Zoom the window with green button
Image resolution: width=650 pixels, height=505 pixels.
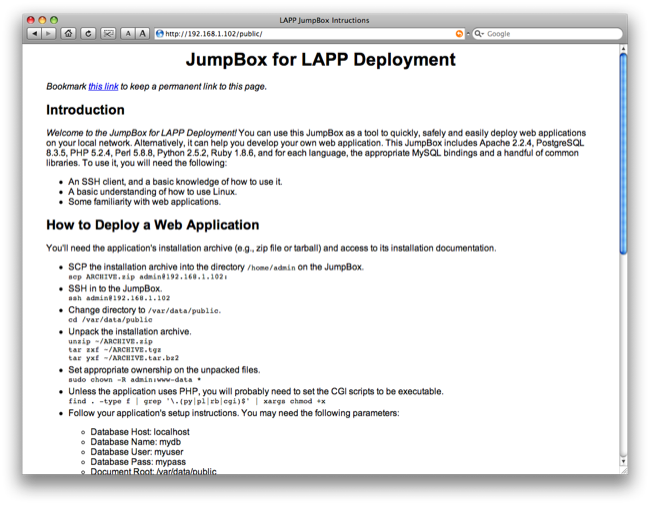tap(54, 20)
